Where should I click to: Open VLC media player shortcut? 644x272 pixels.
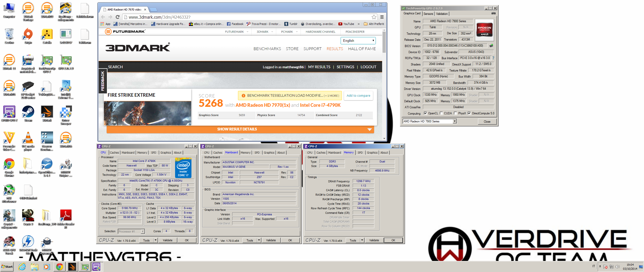tap(28, 141)
